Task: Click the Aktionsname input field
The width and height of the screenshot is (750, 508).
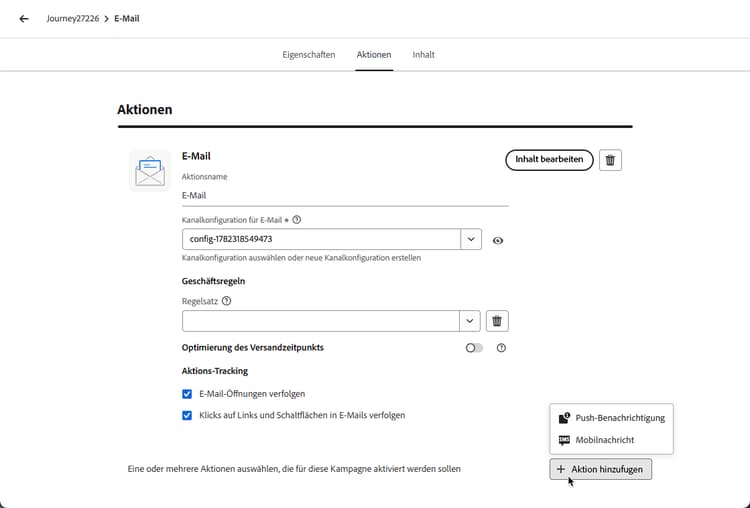Action: pyautogui.click(x=345, y=196)
